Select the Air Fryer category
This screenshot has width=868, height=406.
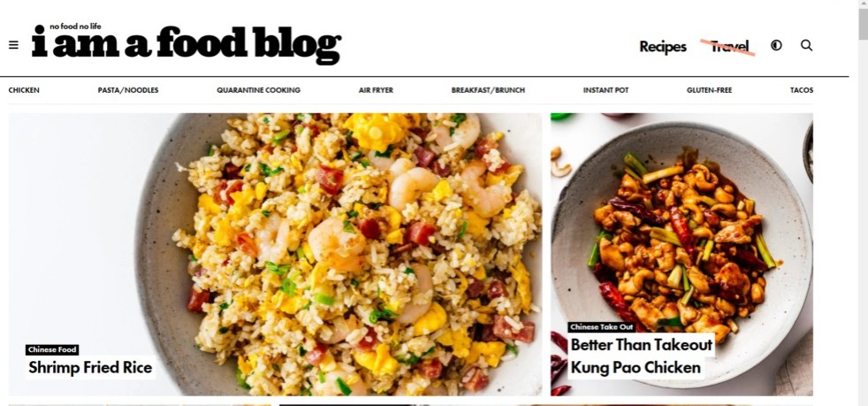tap(376, 89)
